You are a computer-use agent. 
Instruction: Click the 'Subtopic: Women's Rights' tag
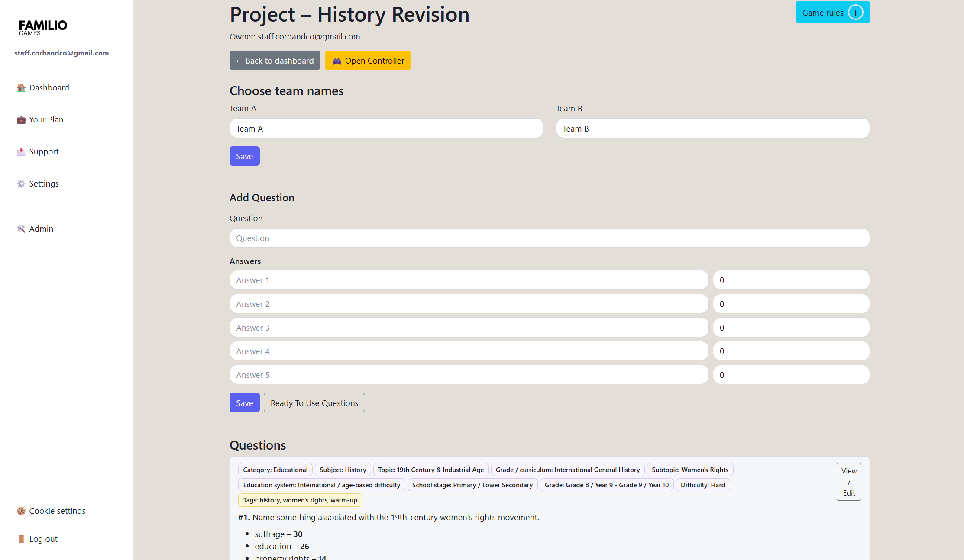pos(690,470)
